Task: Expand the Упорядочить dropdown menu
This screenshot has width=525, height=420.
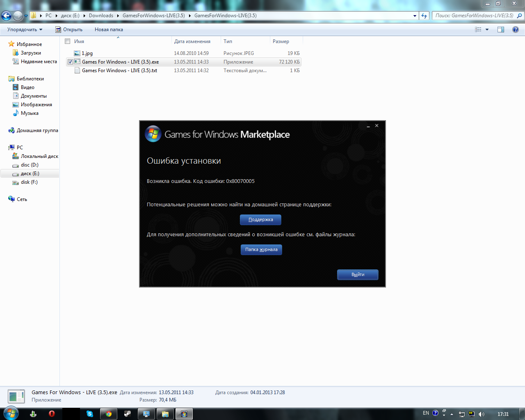Action: [25, 30]
